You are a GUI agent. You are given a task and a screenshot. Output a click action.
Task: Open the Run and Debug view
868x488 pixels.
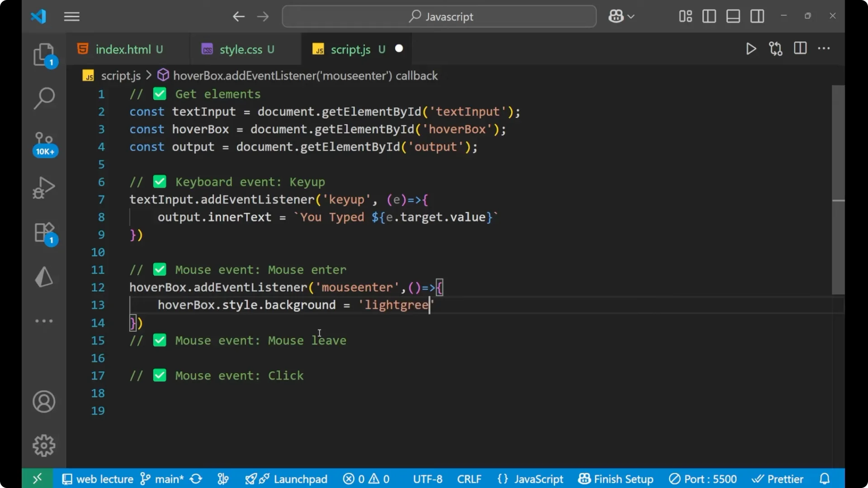point(44,187)
